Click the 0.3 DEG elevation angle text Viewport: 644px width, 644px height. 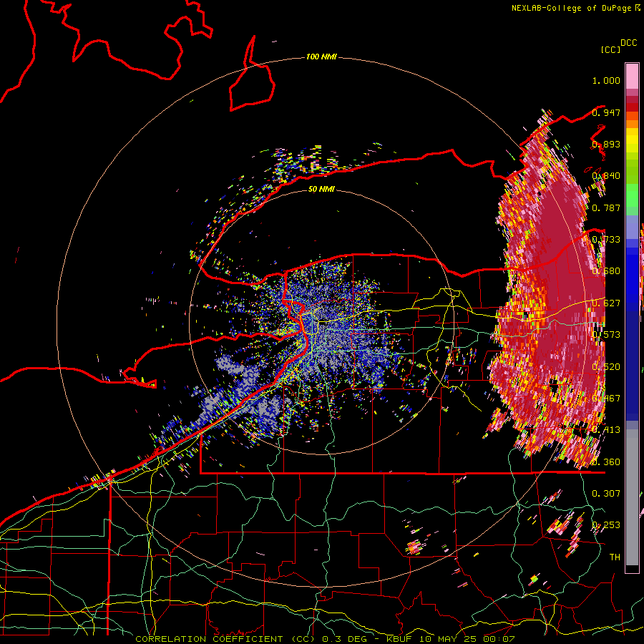click(x=346, y=639)
